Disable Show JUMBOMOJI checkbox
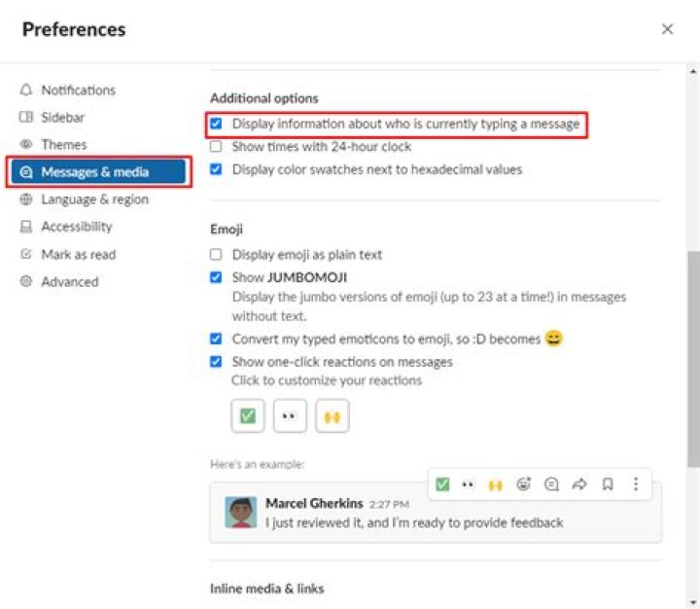The height and width of the screenshot is (609, 700). [x=216, y=277]
